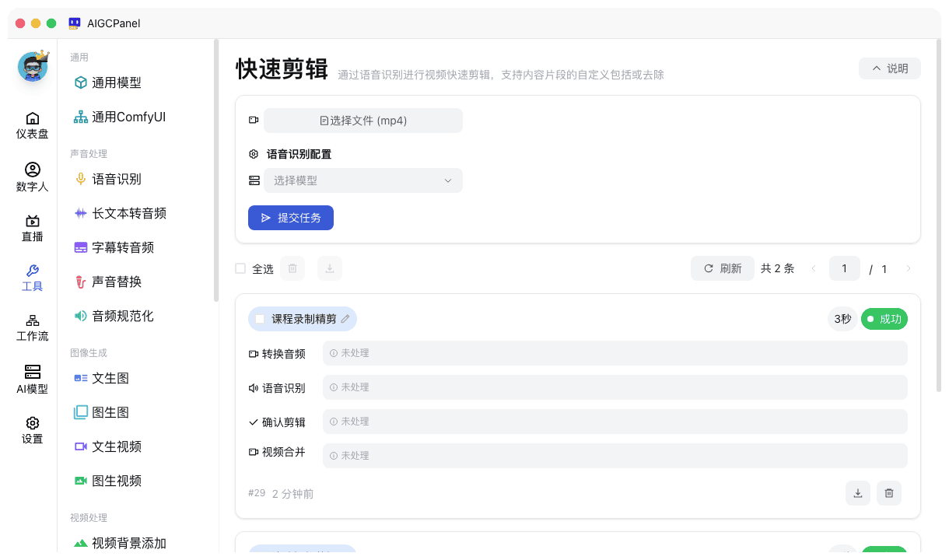Open 文生视频 menu entry
The height and width of the screenshot is (560, 949).
(117, 446)
